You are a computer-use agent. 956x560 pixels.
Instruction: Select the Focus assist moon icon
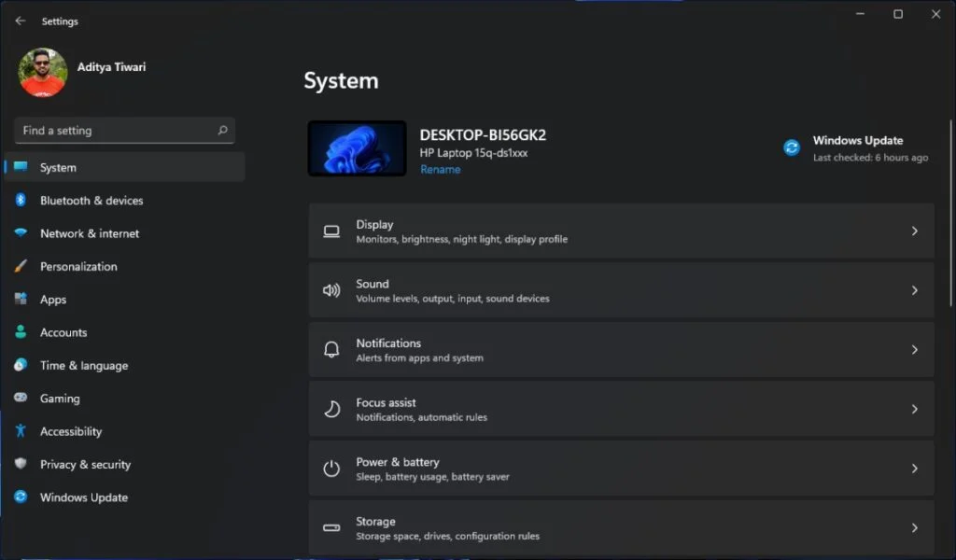coord(331,409)
